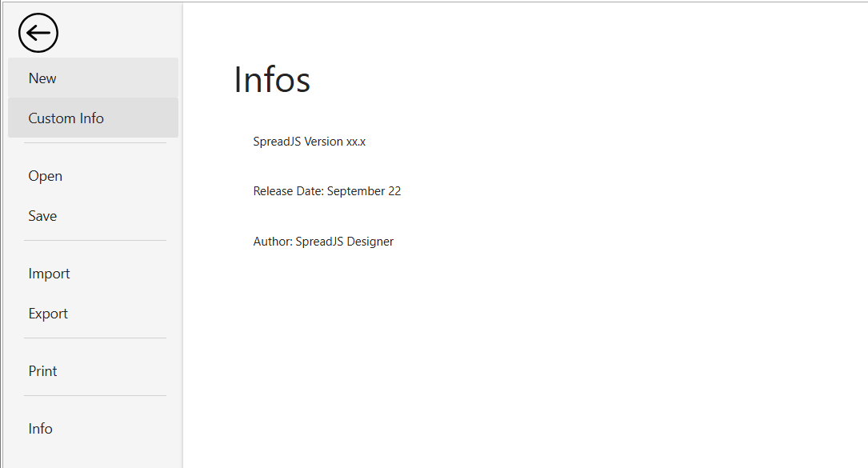
Task: Click the Infos heading
Action: tap(272, 80)
